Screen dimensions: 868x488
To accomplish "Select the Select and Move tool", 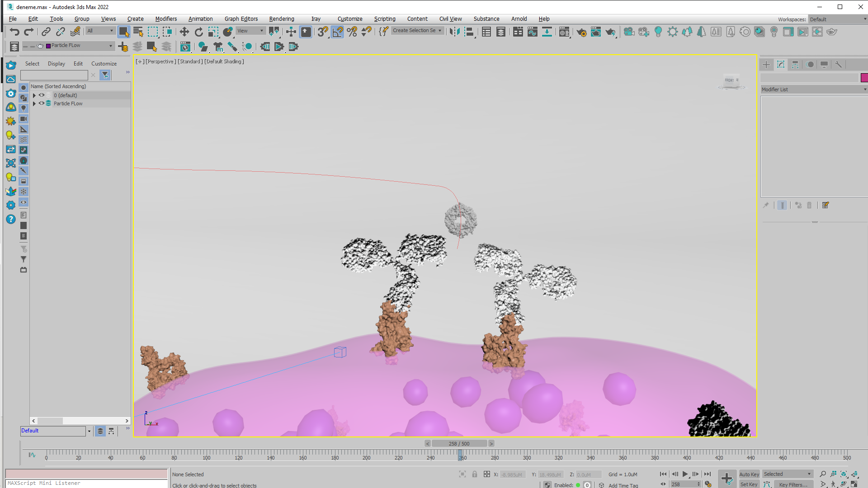I will tap(184, 32).
